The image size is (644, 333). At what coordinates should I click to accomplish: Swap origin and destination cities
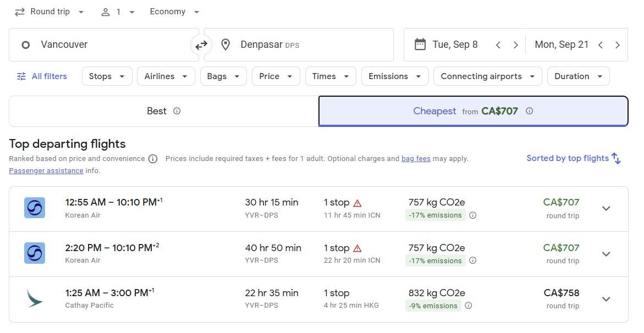pyautogui.click(x=201, y=45)
